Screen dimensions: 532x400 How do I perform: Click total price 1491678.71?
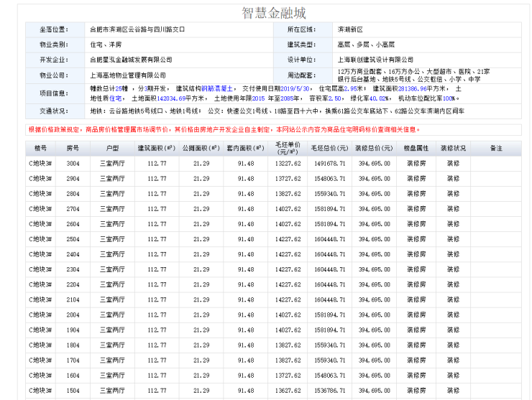coord(330,164)
